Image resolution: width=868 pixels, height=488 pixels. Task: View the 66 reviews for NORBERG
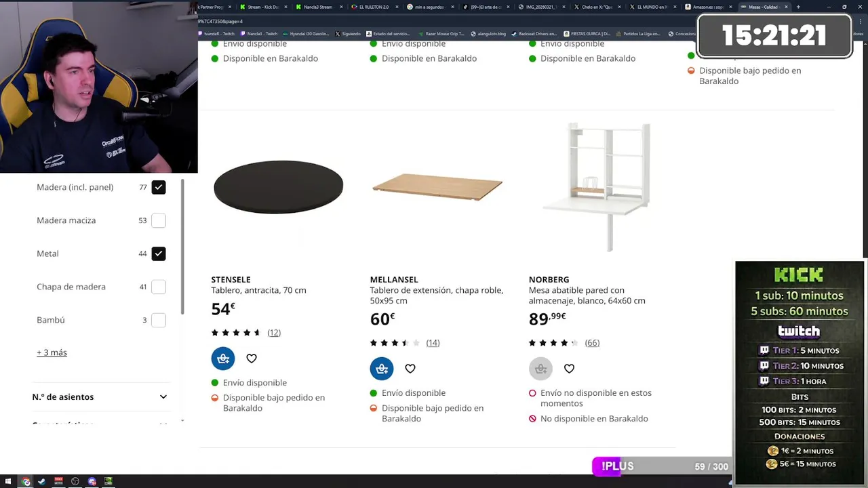(x=592, y=343)
